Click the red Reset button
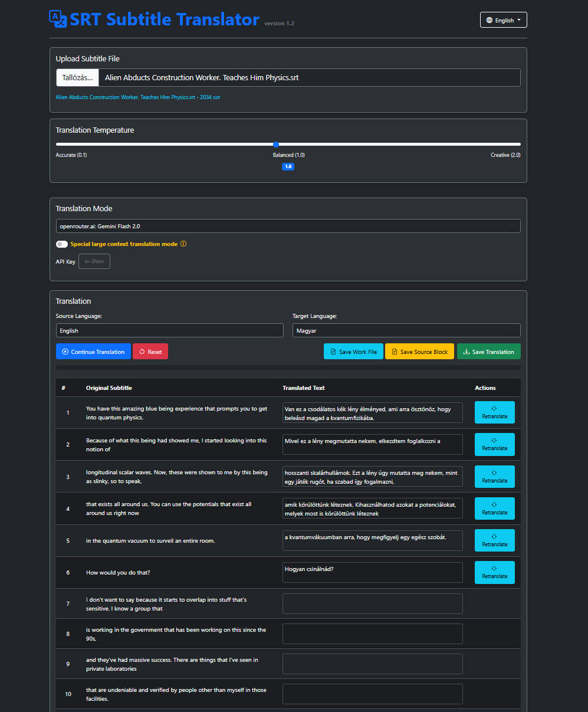The width and height of the screenshot is (588, 712). click(x=150, y=352)
